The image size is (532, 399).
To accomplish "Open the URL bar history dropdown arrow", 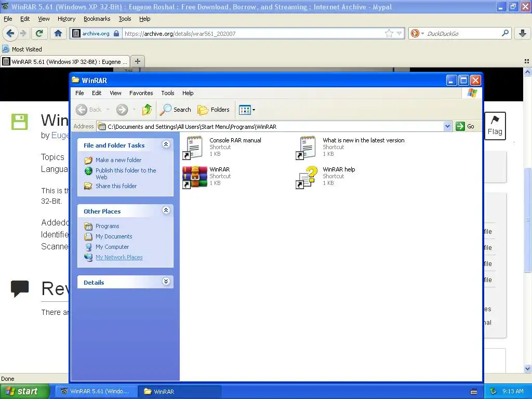I will (400, 33).
